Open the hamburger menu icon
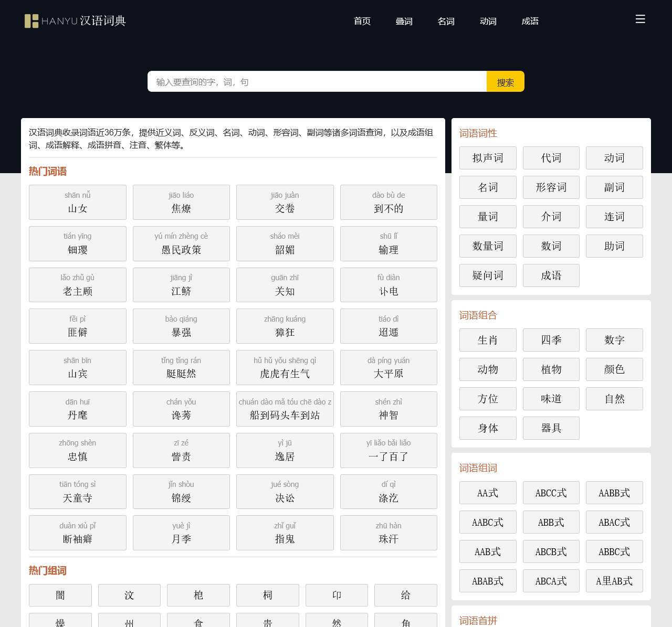 (x=640, y=19)
